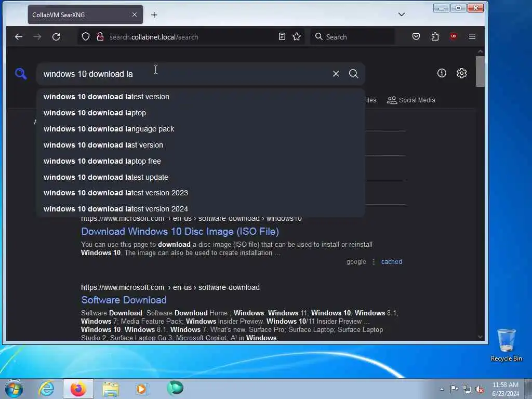The height and width of the screenshot is (399, 532).
Task: Bookmark this page with the star
Action: coord(297,37)
